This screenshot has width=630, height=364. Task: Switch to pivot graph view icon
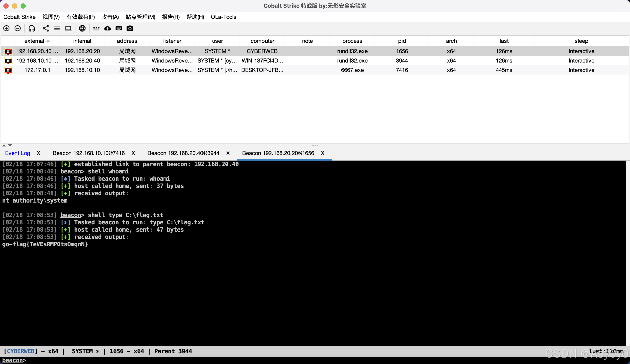pyautogui.click(x=45, y=28)
